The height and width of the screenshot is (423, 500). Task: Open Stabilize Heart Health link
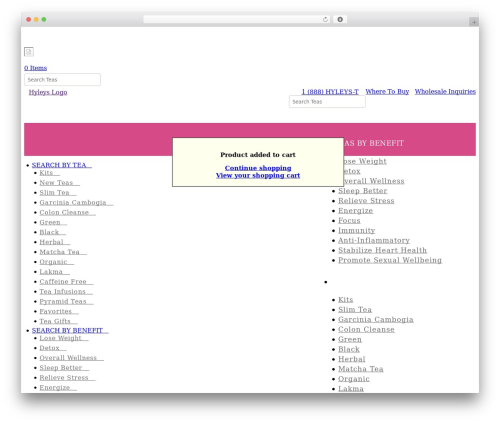383,250
